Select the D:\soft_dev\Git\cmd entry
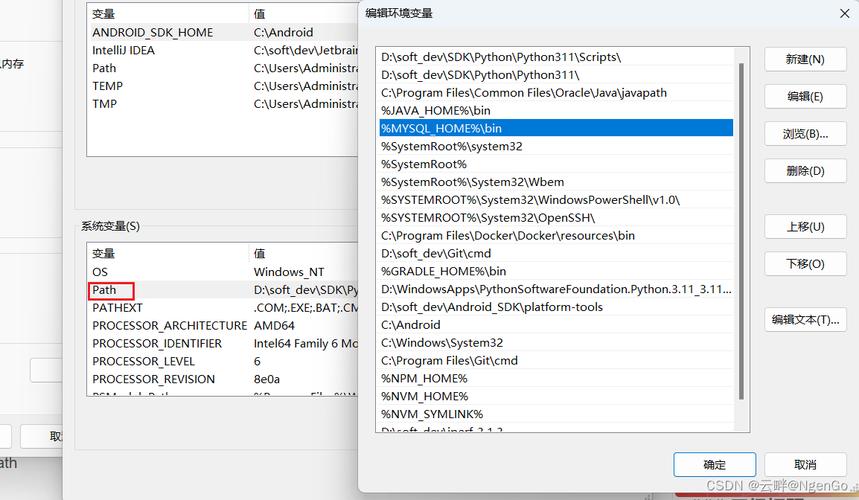Viewport: 859px width, 500px height. click(556, 253)
